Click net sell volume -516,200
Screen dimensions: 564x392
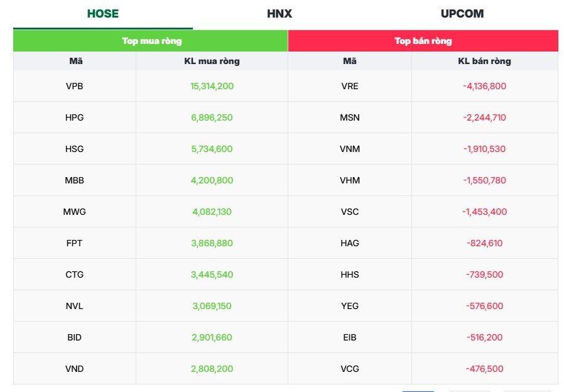point(484,337)
